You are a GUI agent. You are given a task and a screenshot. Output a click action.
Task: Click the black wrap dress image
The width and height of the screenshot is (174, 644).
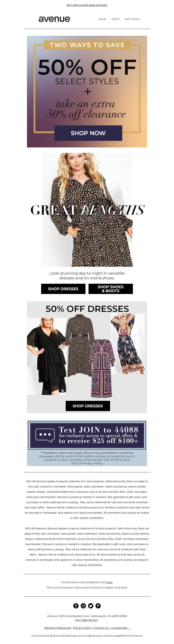(46, 356)
